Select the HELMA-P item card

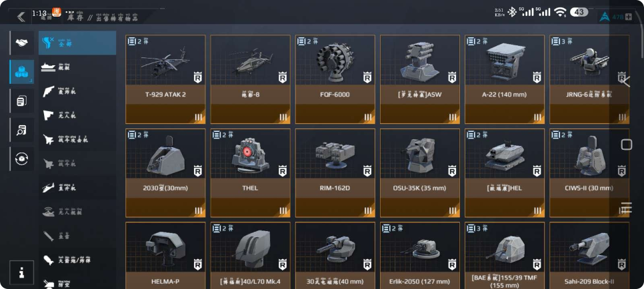point(165,256)
